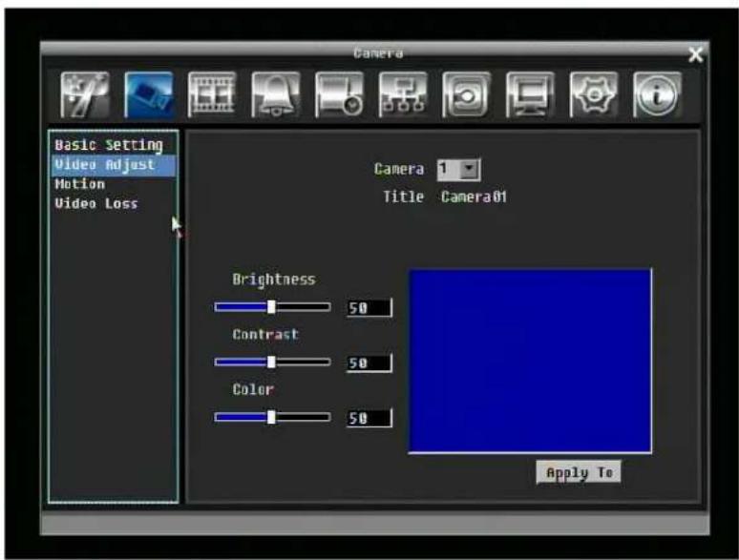
Task: Click the Brightness slider handle
Action: [x=271, y=307]
